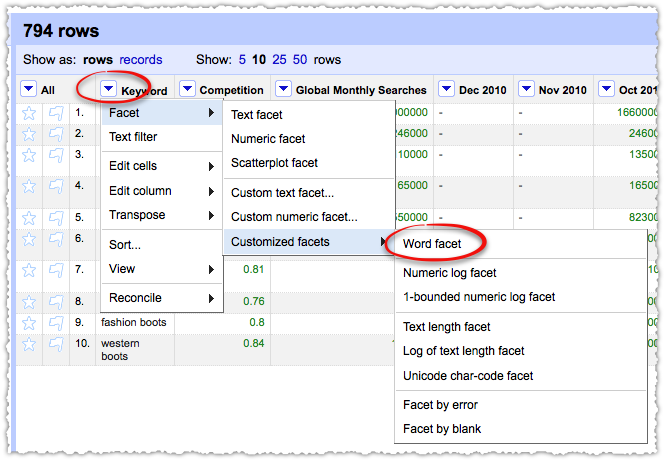Select Scatterplot facet
664x460 pixels.
pyautogui.click(x=309, y=163)
